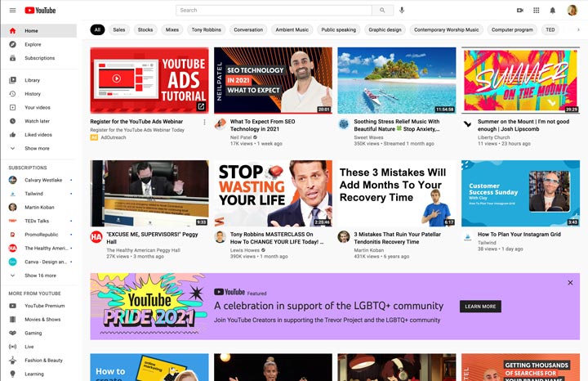
Task: Play the Soothing Stress Relief island thumbnail
Action: point(397,80)
